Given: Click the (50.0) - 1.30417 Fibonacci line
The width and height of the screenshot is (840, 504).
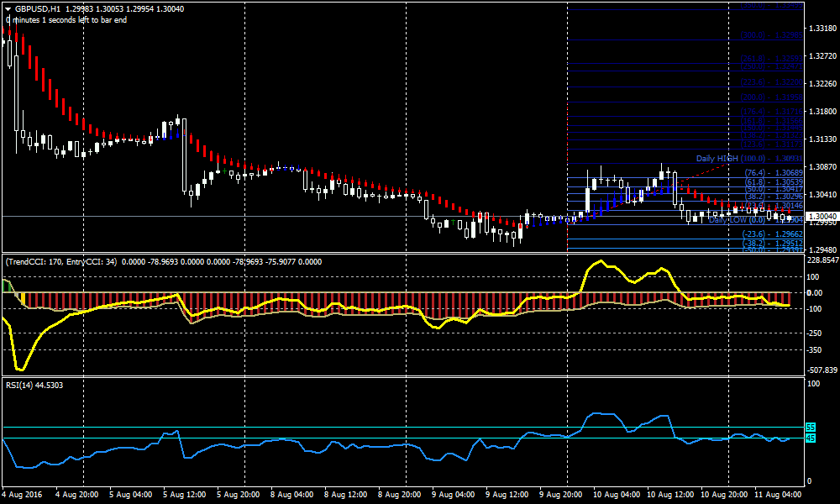Looking at the screenshot, I should (x=773, y=189).
